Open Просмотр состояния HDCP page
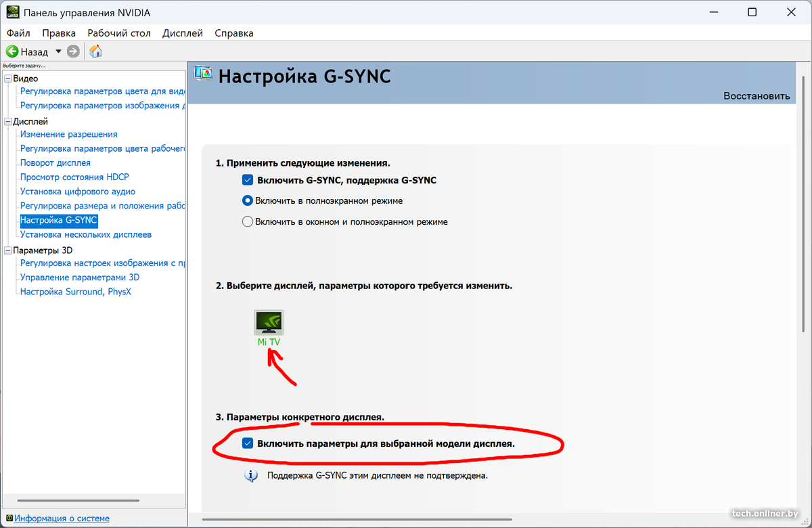Image resolution: width=812 pixels, height=528 pixels. click(x=74, y=177)
